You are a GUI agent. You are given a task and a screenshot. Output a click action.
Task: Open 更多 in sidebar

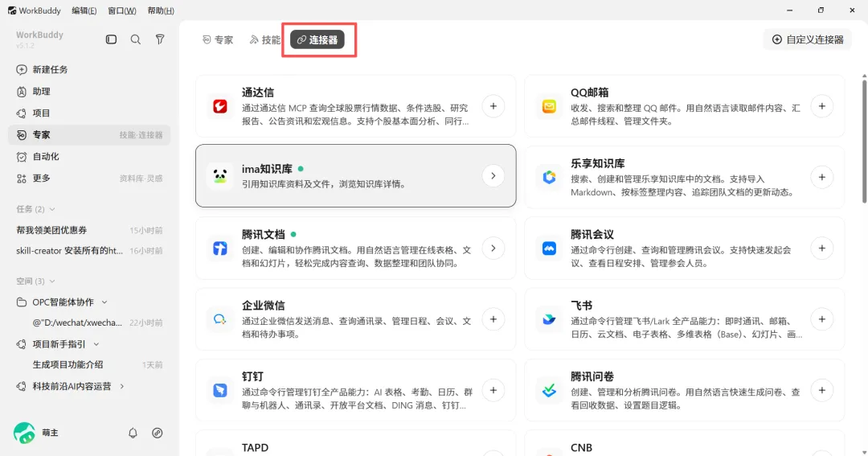click(89, 179)
